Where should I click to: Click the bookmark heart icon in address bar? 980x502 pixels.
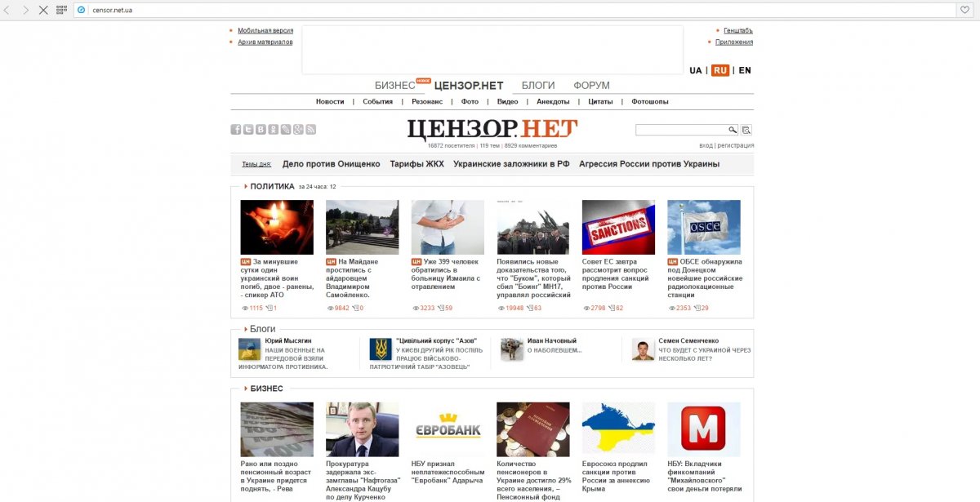click(964, 10)
